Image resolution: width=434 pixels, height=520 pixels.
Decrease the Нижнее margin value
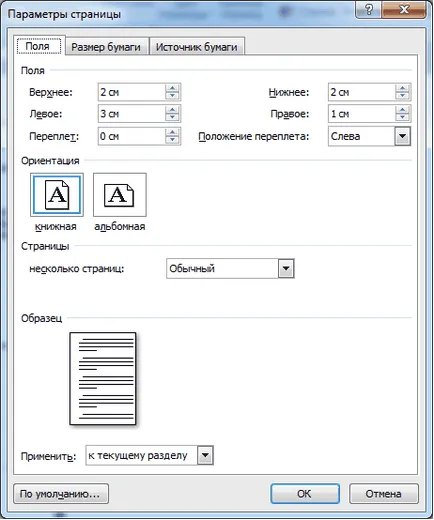pyautogui.click(x=403, y=96)
